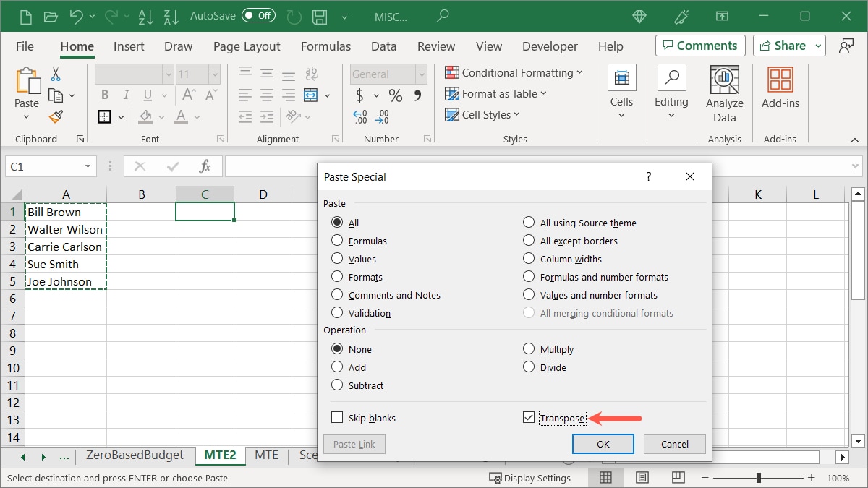The width and height of the screenshot is (868, 488).
Task: Switch to Page Break Preview view icon
Action: 678,478
